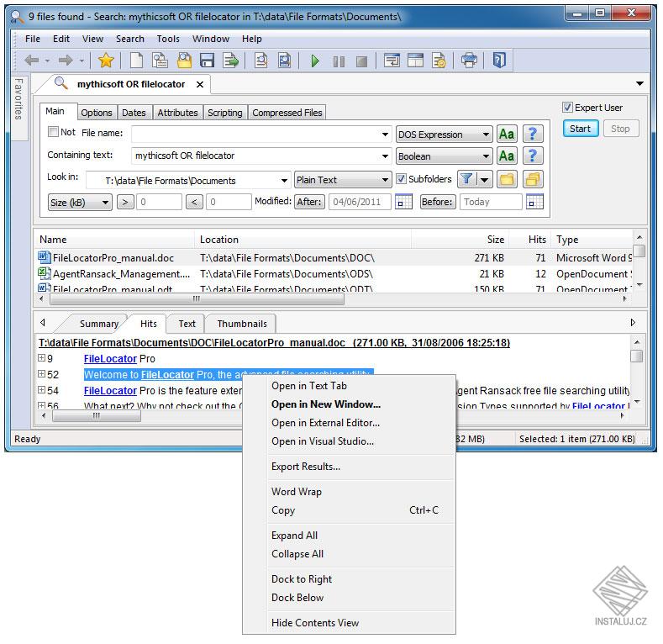Viewport: 663px width, 644px height.
Task: Stop search with toolbar stop icon
Action: click(361, 61)
